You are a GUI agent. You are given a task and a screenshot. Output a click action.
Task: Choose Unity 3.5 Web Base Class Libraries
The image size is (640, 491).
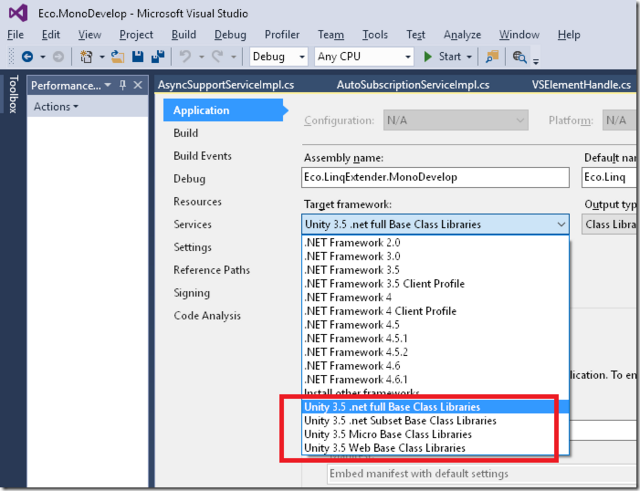click(x=435, y=448)
